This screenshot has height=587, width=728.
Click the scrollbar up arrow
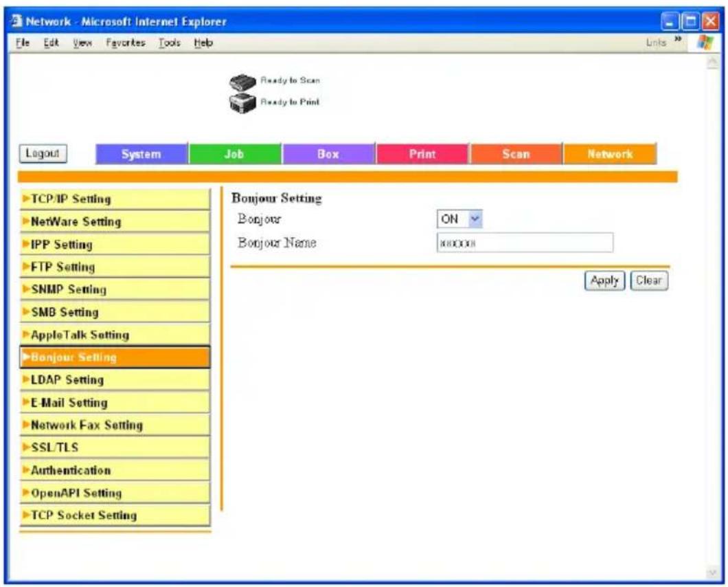713,63
